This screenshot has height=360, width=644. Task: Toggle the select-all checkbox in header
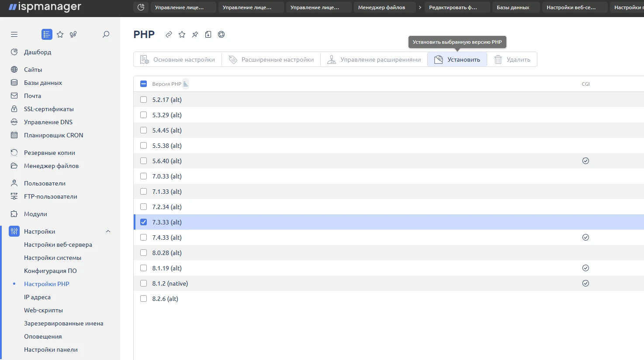[143, 84]
